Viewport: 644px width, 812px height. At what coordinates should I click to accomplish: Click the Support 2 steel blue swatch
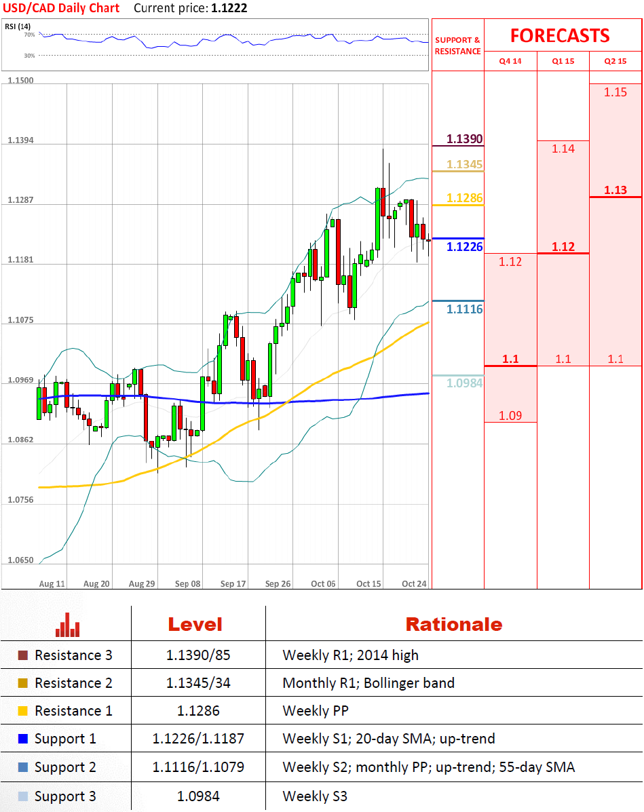[x=23, y=767]
